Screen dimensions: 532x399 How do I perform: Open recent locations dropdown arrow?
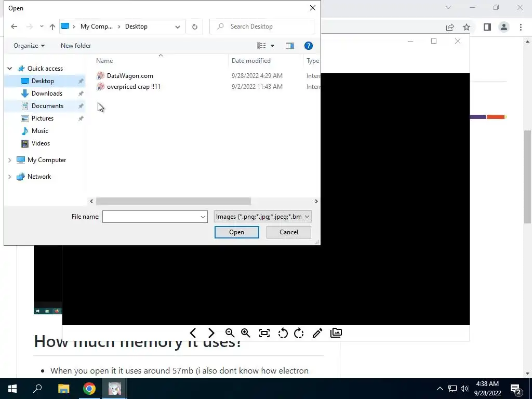42,26
